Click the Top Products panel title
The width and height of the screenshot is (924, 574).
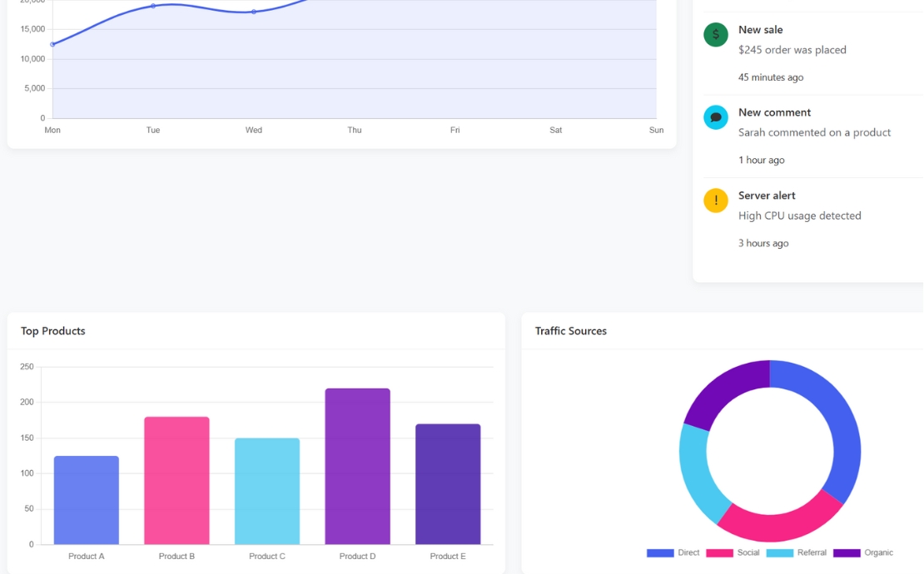(x=52, y=330)
